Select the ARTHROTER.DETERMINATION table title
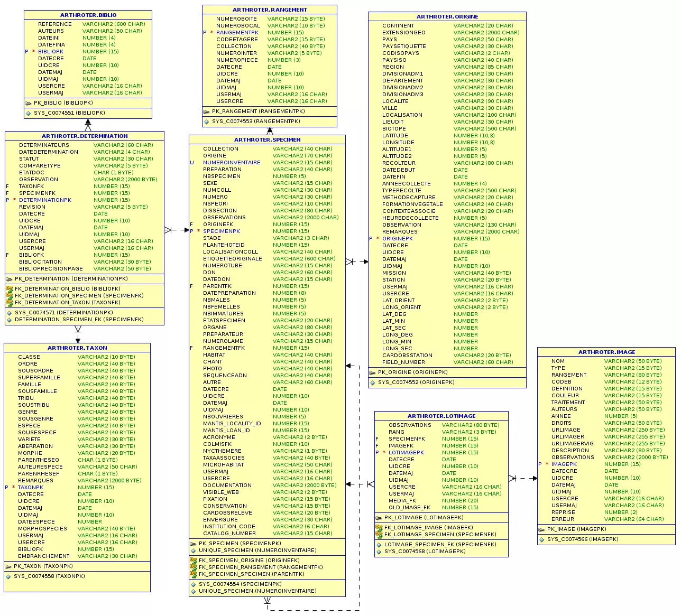This screenshot has width=681, height=616. point(85,136)
